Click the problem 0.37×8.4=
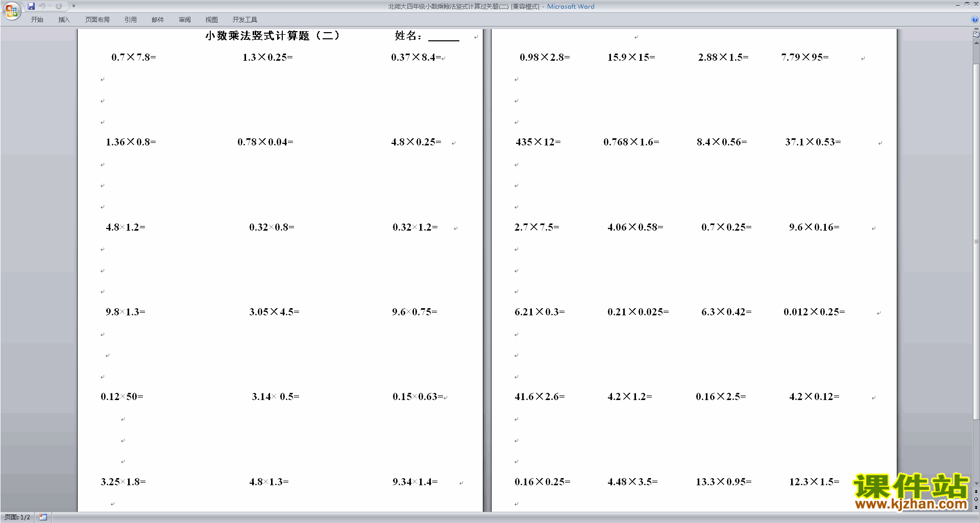 click(416, 57)
